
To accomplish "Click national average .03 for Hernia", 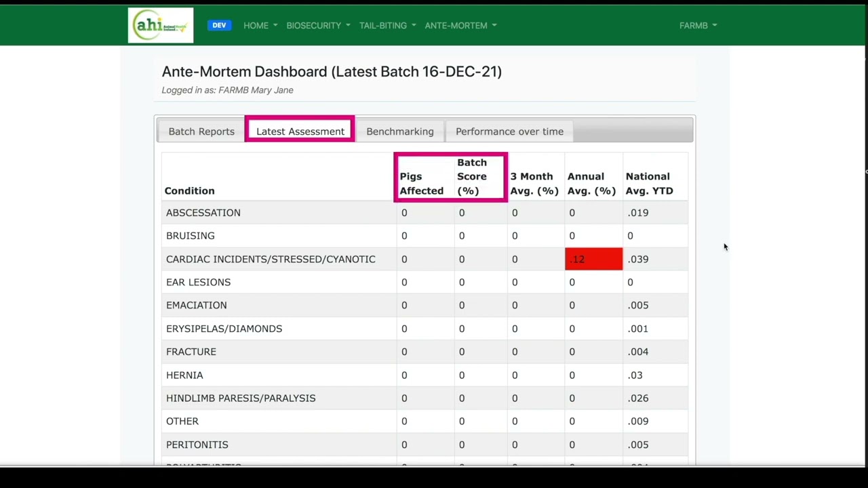I will (635, 375).
